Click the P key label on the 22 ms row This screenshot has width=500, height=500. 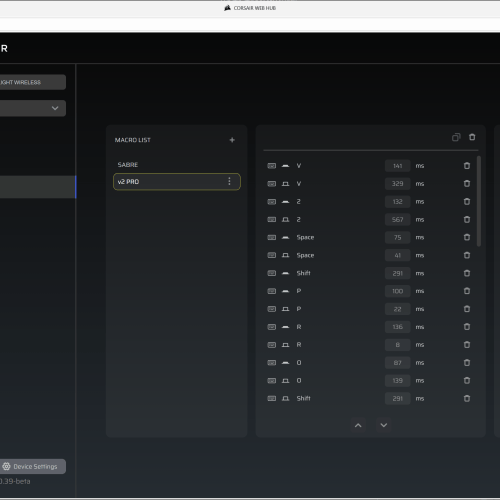coord(299,309)
